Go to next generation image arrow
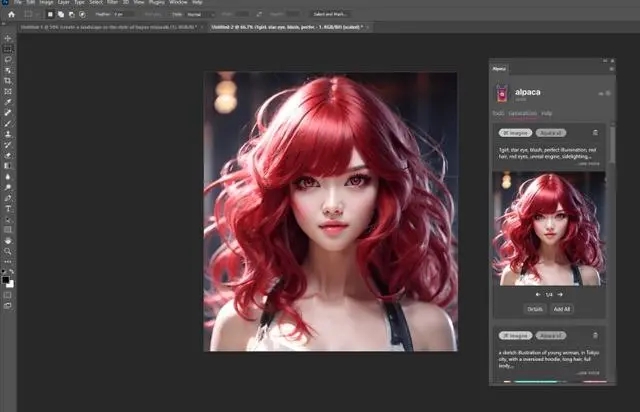Screen dimensions: 640x412 pos(560,294)
